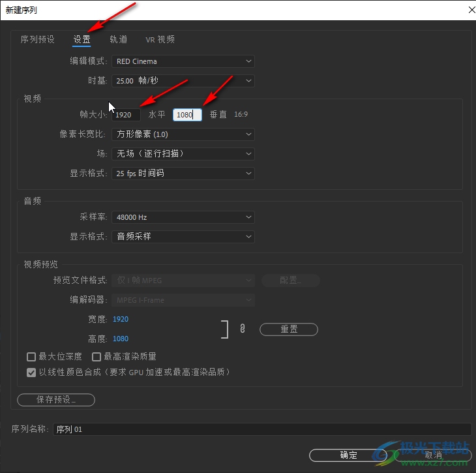The width and height of the screenshot is (476, 473).
Task: Enable the 最大位深度 checkbox
Action: 31,357
